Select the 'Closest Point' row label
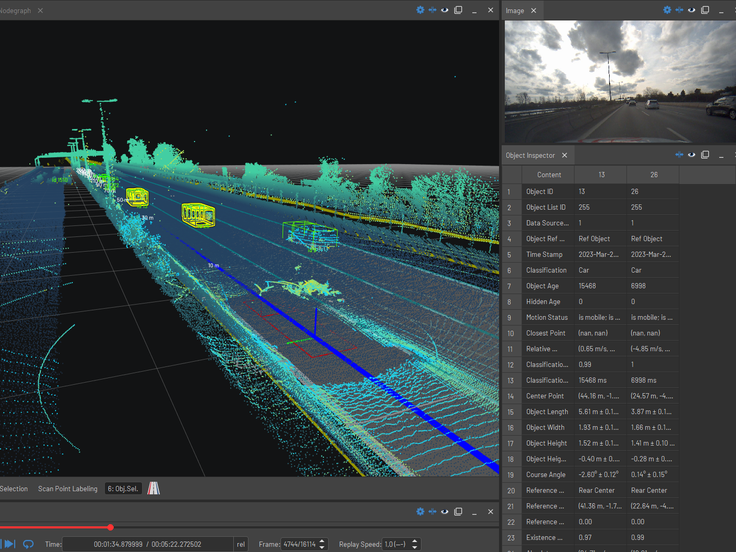 [545, 333]
